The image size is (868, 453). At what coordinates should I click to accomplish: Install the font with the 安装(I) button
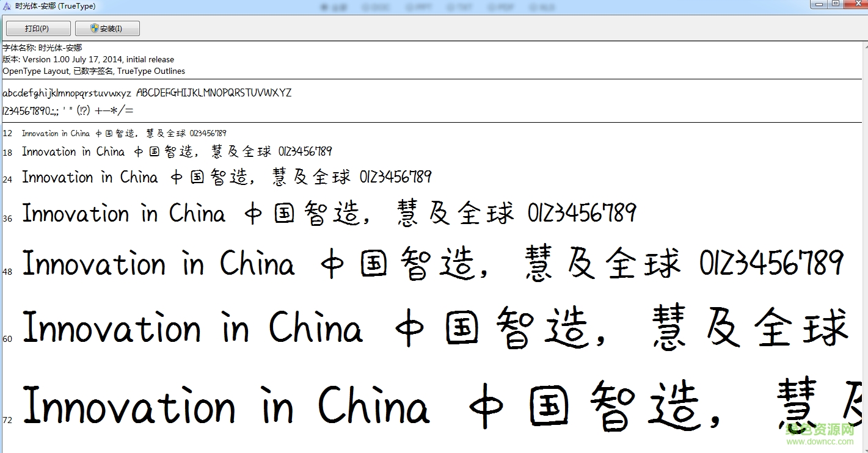108,29
